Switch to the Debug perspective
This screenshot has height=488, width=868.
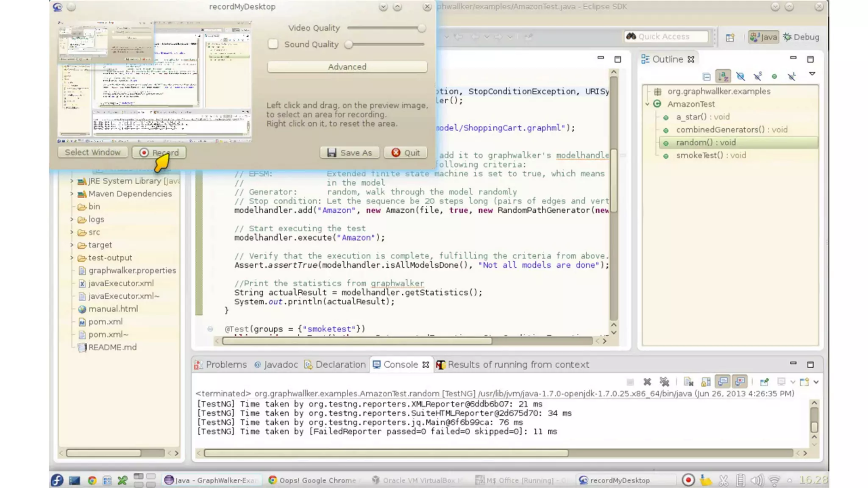pos(801,37)
